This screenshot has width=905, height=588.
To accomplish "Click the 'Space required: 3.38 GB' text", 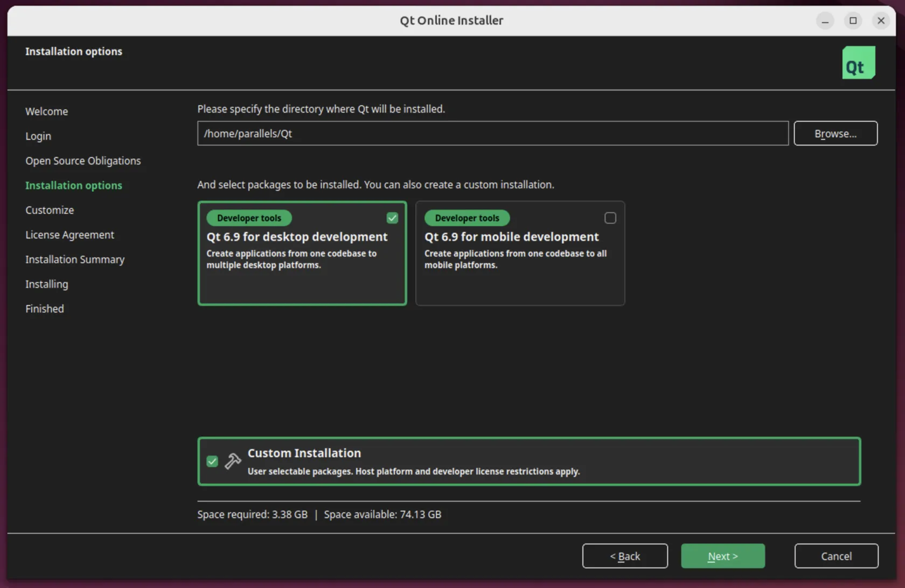I will click(252, 514).
